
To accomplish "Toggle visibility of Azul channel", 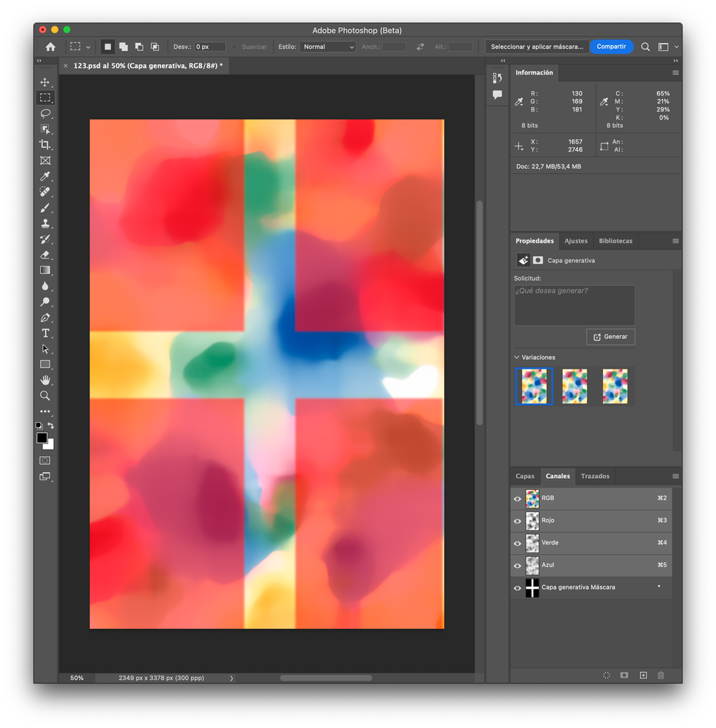I will tap(517, 565).
